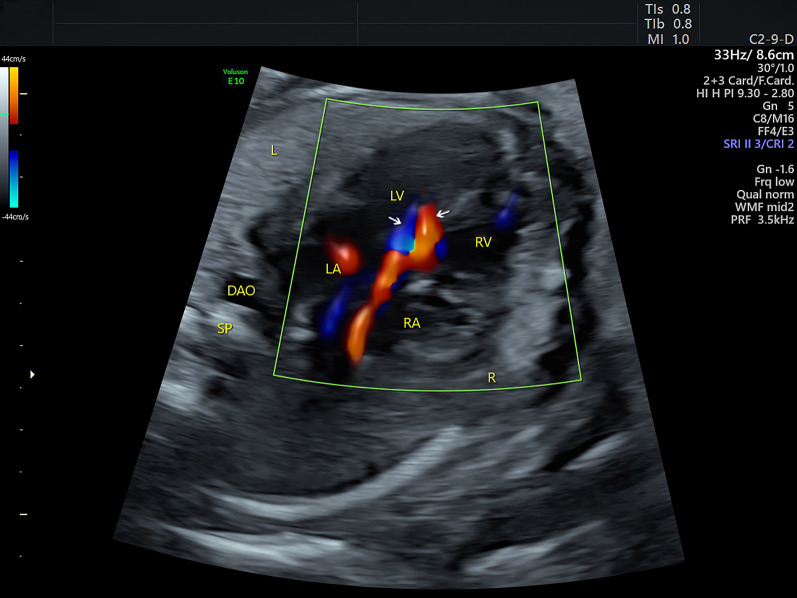Click the -44cm/s lower velocity label
Image resolution: width=797 pixels, height=598 pixels.
coord(15,217)
